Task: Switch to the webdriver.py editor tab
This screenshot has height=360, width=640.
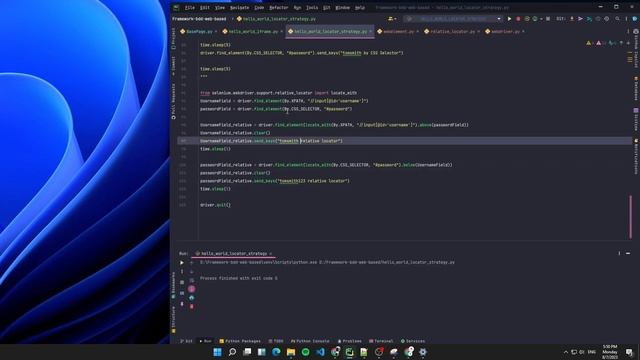Action: [x=504, y=31]
